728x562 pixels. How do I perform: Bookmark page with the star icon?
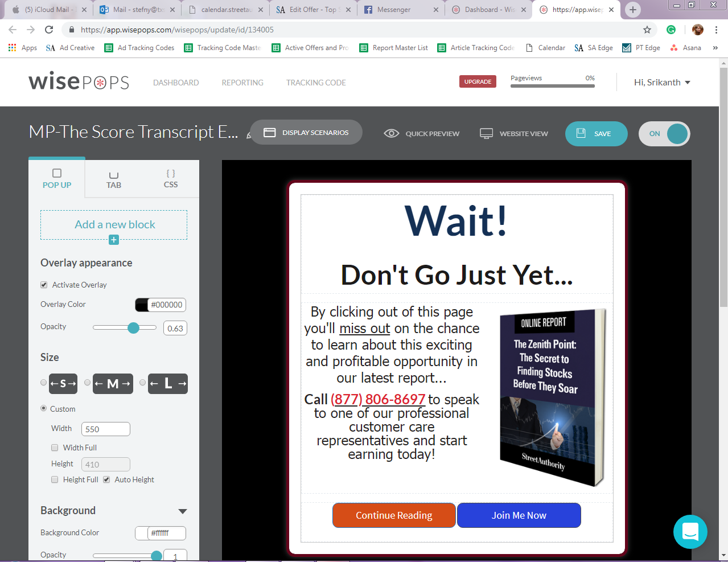tap(647, 30)
